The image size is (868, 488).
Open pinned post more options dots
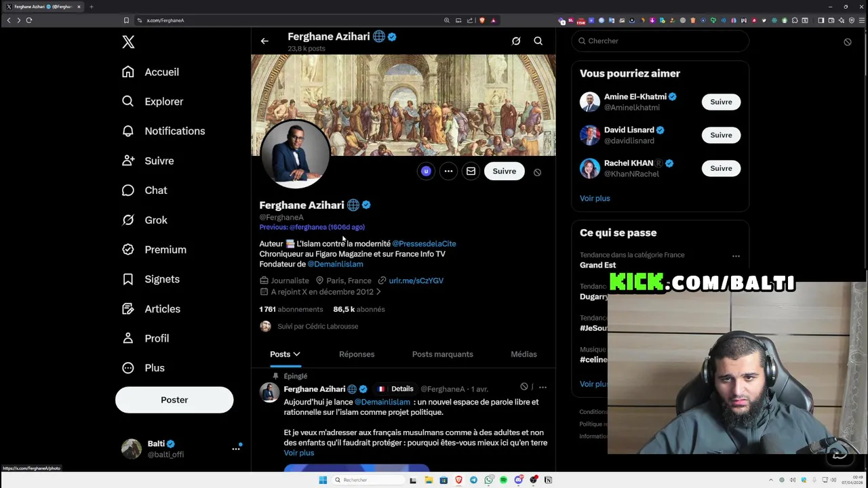(x=542, y=388)
